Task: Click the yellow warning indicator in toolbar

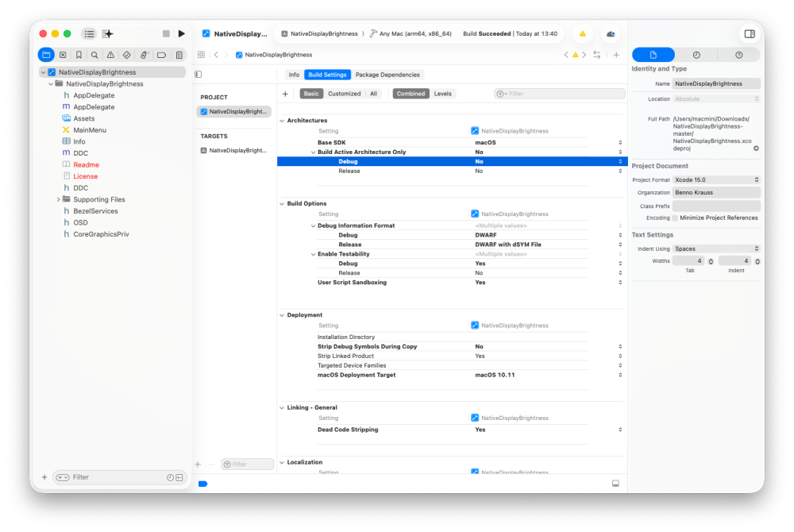Action: (582, 34)
